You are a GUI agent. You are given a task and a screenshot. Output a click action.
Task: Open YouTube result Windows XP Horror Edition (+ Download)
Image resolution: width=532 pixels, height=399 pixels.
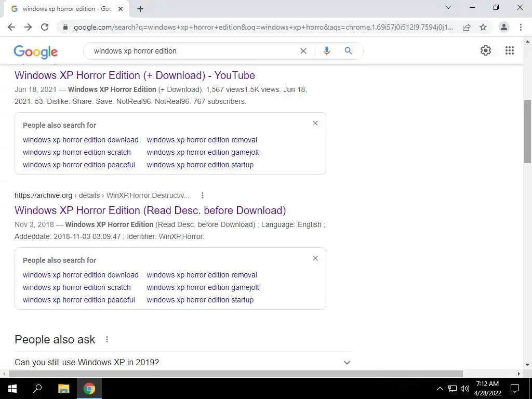click(135, 75)
